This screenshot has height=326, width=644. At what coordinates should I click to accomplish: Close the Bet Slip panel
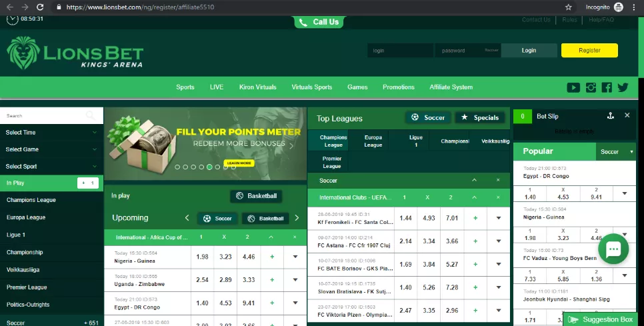coord(627,116)
